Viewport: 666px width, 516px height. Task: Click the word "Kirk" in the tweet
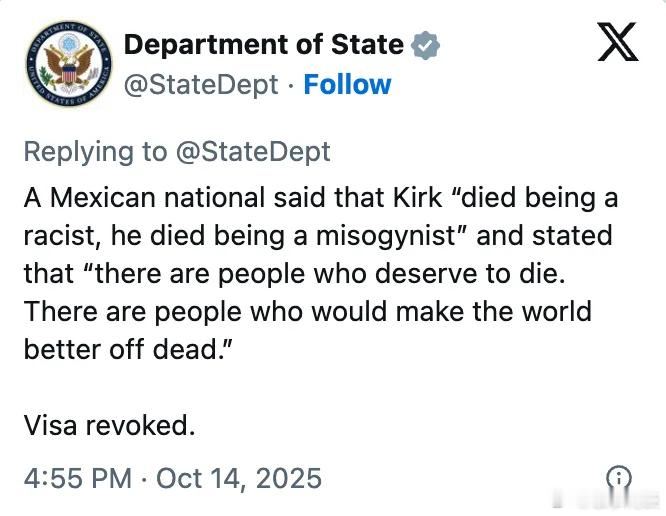click(415, 198)
